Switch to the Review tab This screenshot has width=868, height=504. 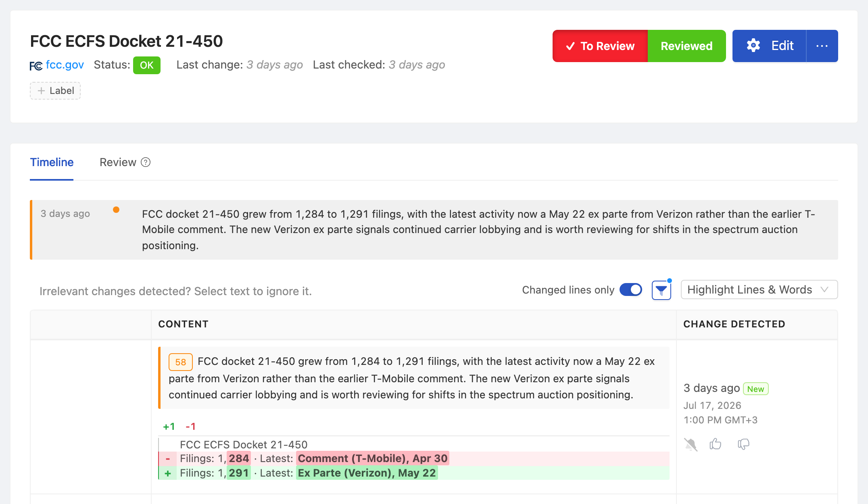[118, 162]
